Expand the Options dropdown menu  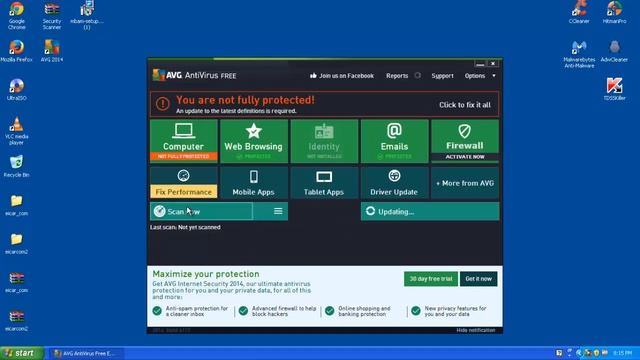point(480,76)
